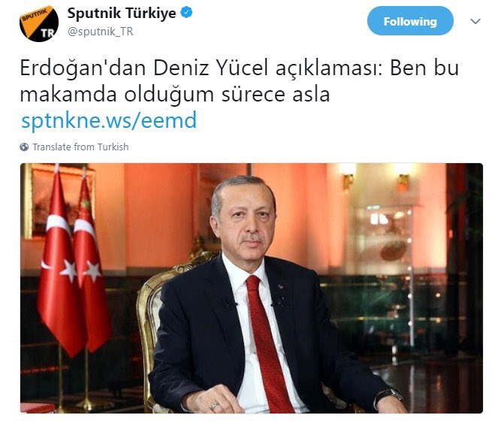Click the TR label in logo

pos(47,33)
